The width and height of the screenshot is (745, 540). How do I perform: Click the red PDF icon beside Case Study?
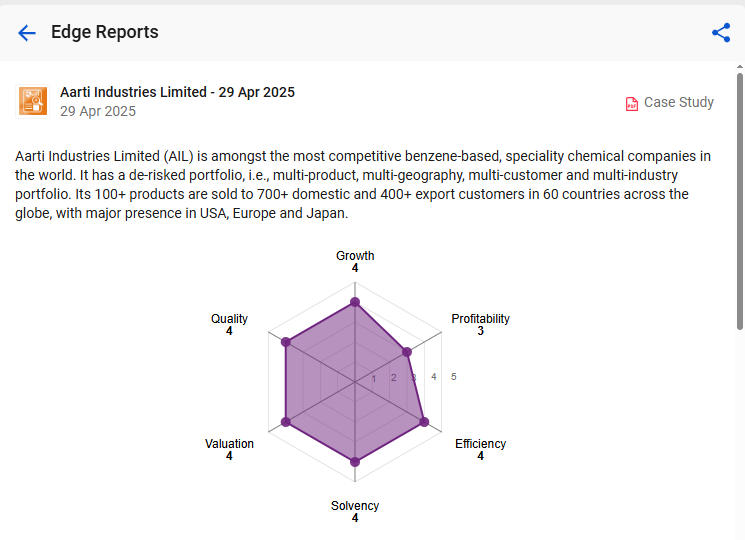tap(631, 103)
